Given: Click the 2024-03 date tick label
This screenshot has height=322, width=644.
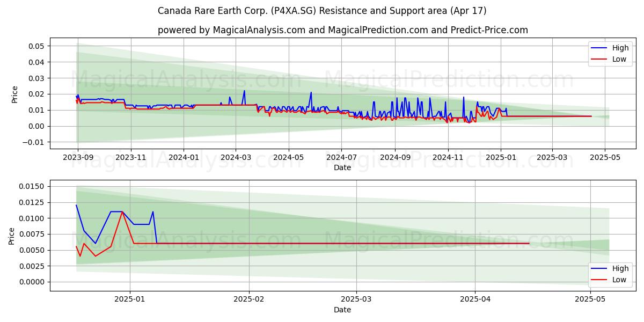Looking at the screenshot, I should click(x=236, y=157).
